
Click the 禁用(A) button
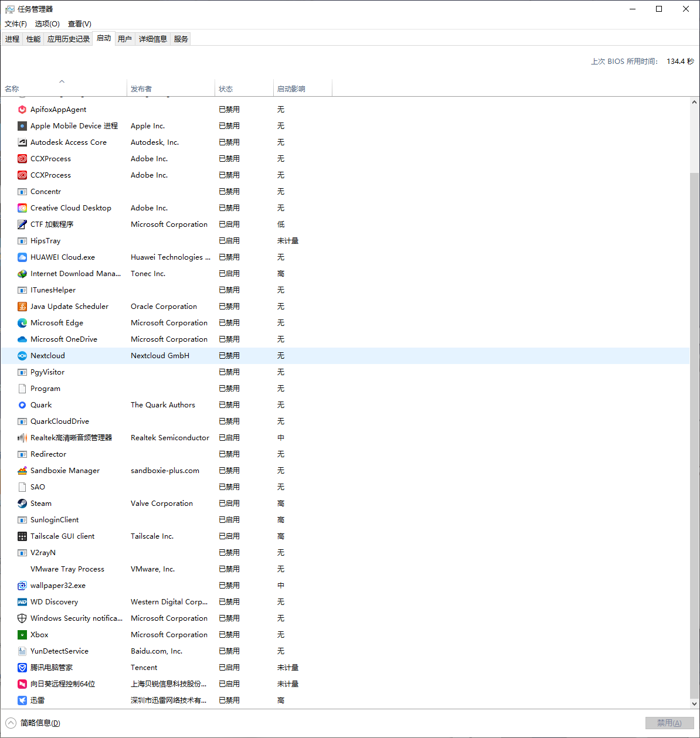669,723
